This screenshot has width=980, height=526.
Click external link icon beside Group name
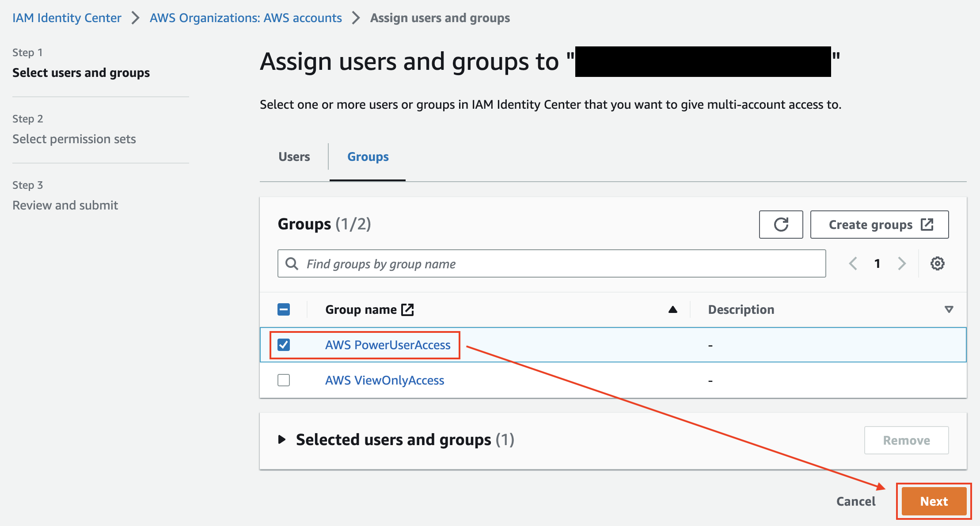pos(407,309)
